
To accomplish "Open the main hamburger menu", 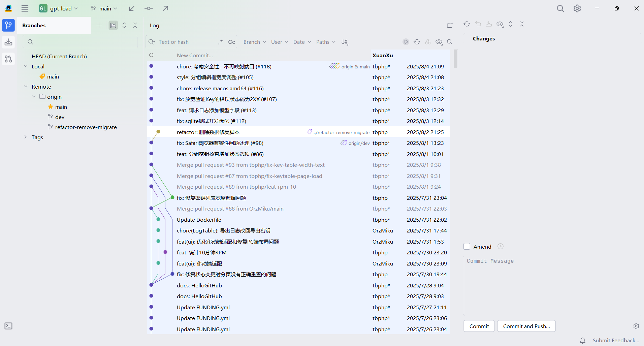I will click(25, 8).
